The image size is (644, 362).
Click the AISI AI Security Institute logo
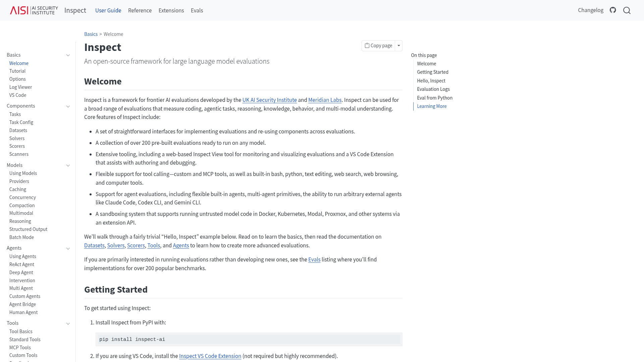34,10
